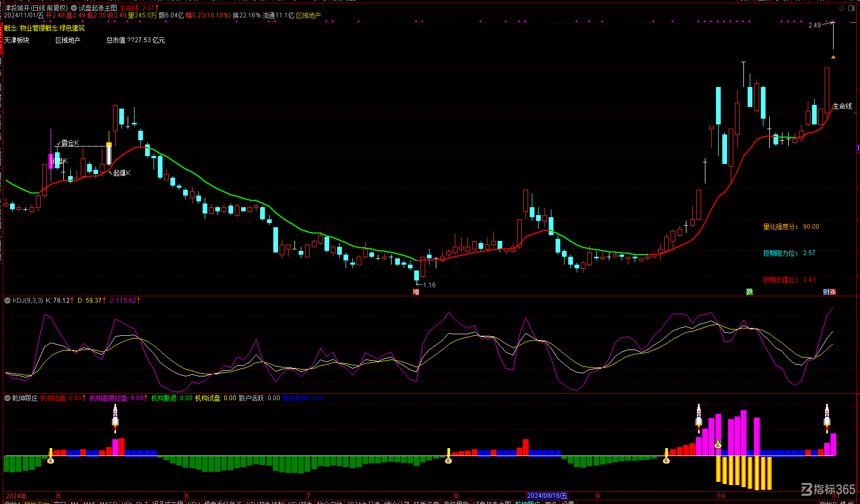Click the 物业管理概念 concept label
Image resolution: width=860 pixels, height=504 pixels.
[x=39, y=28]
